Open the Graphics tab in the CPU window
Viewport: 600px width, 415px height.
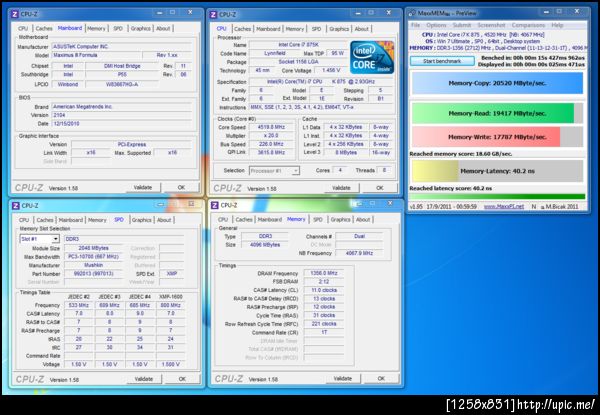pos(339,29)
